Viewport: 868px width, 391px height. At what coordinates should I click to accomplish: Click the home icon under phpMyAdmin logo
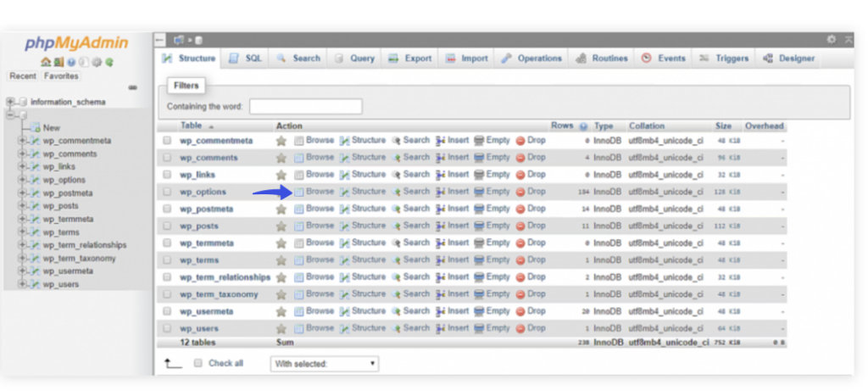(x=46, y=62)
